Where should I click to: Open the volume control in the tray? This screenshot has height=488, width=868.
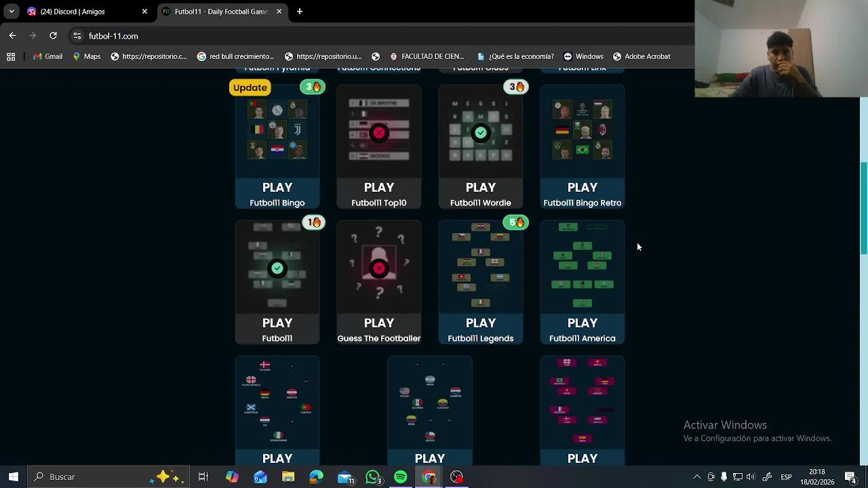751,476
